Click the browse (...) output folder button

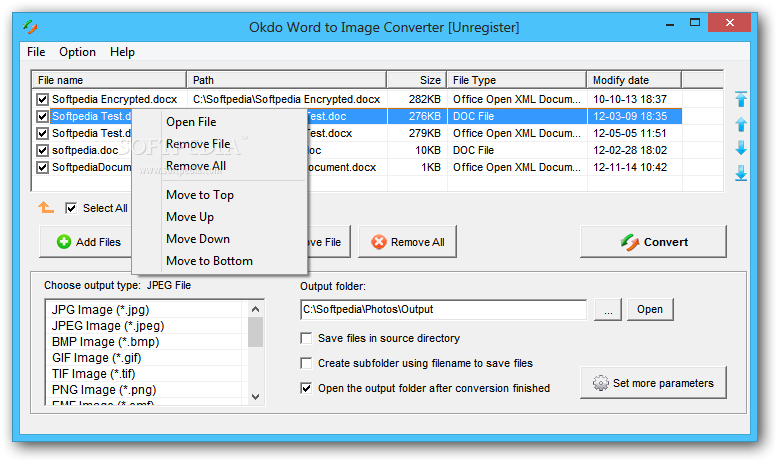pyautogui.click(x=608, y=310)
